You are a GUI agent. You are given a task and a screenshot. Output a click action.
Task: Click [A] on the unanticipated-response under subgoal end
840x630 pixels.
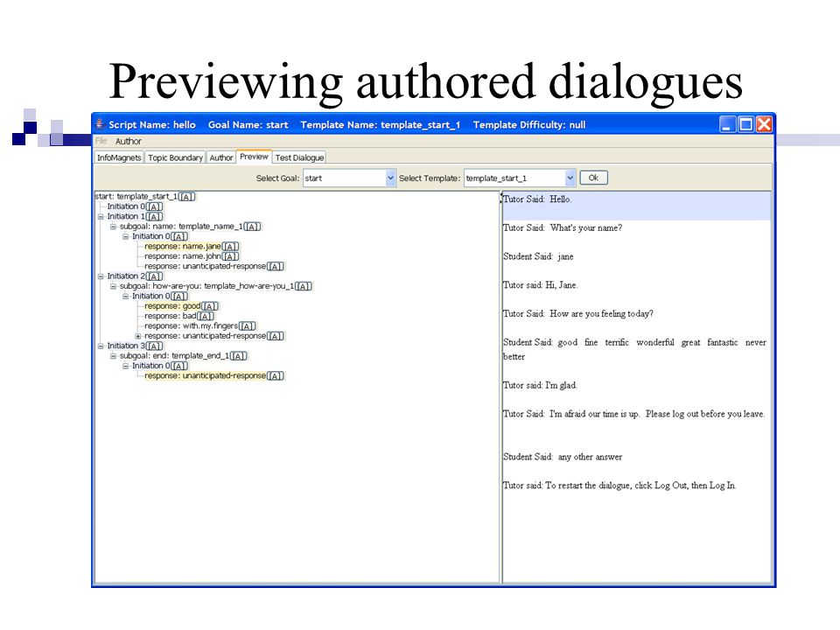pyautogui.click(x=276, y=375)
